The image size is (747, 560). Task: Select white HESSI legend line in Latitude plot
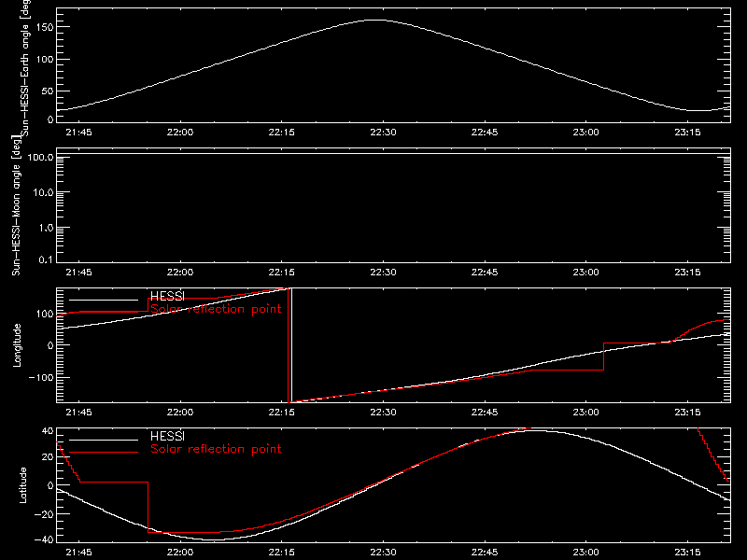point(104,440)
